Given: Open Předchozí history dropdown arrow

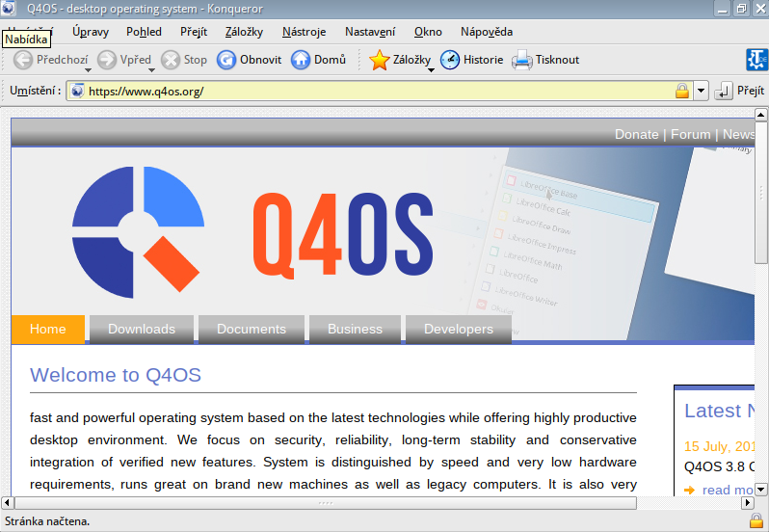Looking at the screenshot, I should [x=88, y=70].
